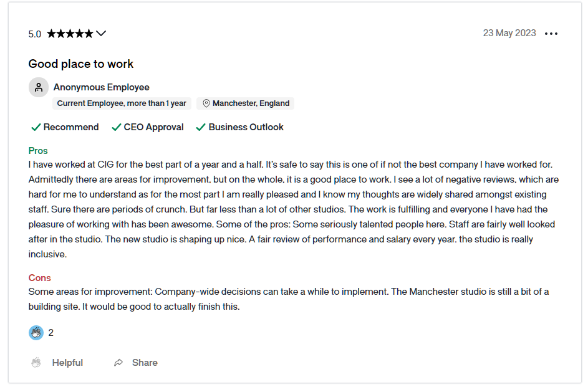Click the Anonymous Employee name
The width and height of the screenshot is (588, 387).
[101, 87]
